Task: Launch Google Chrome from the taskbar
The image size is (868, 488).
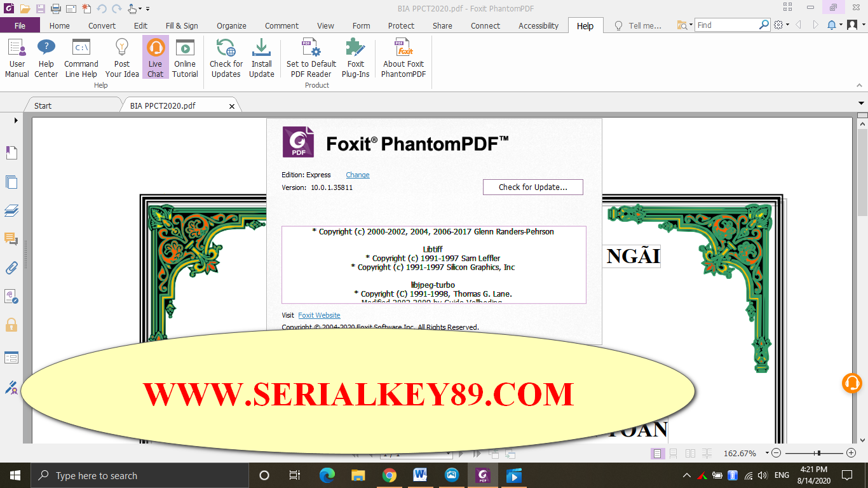Action: (x=388, y=475)
